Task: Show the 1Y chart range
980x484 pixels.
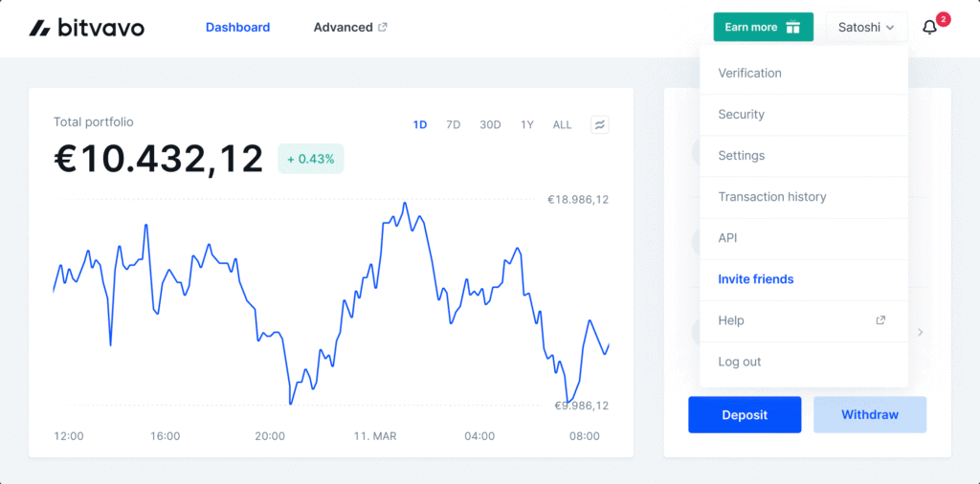Action: coord(527,124)
